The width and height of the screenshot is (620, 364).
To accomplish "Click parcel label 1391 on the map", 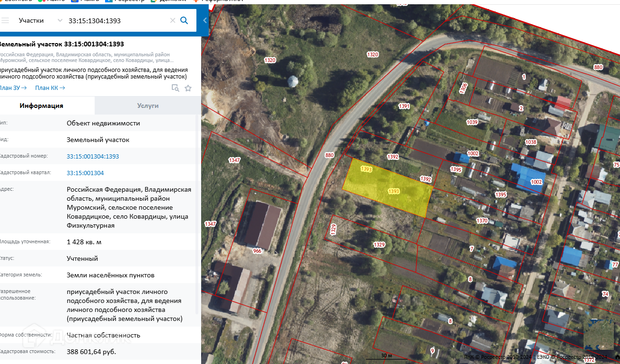I will (x=404, y=106).
